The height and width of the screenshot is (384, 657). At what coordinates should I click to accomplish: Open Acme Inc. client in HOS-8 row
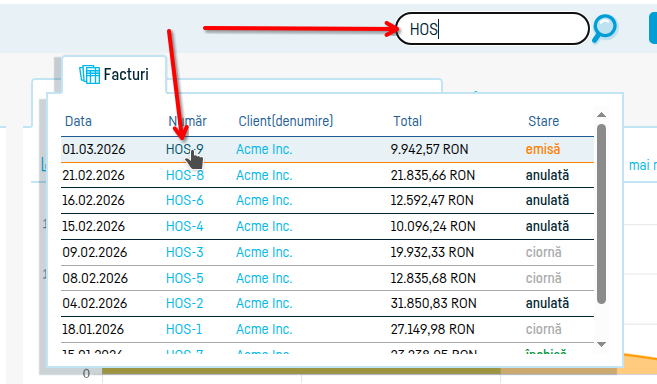pos(264,175)
